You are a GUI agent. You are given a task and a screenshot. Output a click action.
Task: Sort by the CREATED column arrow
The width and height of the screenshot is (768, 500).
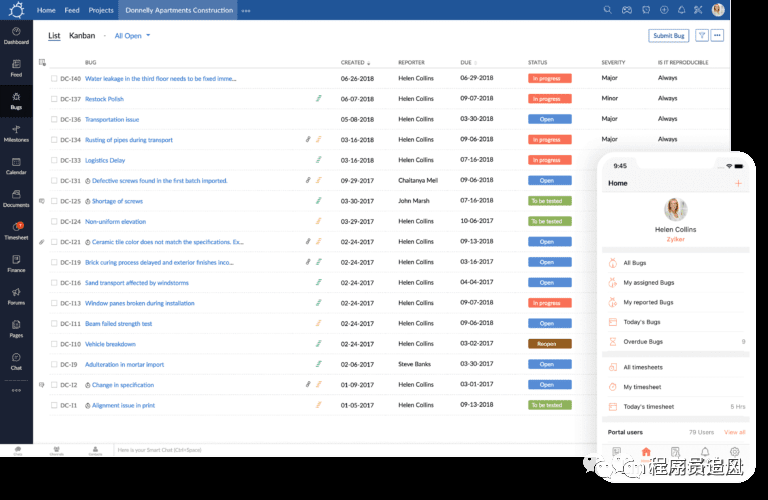[x=368, y=63]
